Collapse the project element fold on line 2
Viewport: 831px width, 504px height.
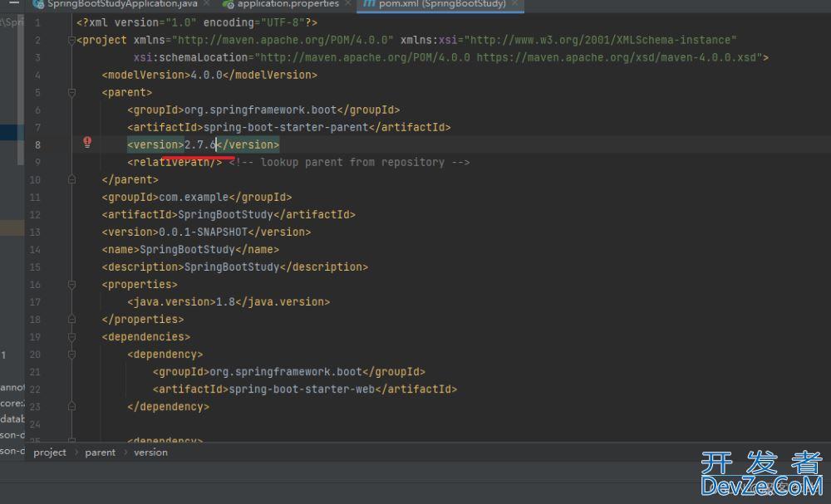pos(72,40)
